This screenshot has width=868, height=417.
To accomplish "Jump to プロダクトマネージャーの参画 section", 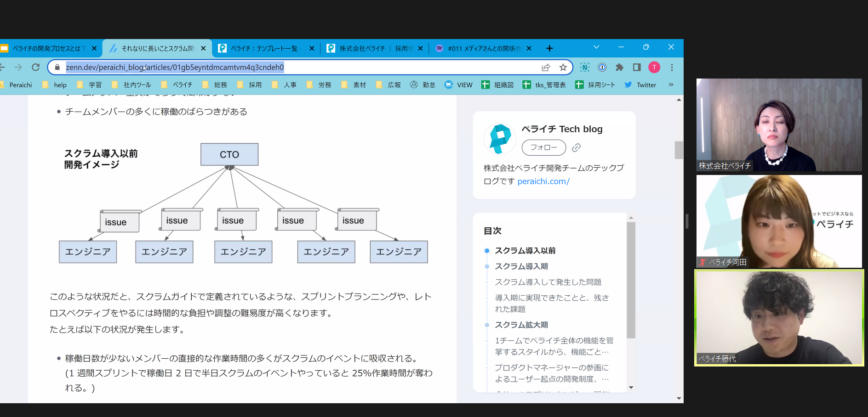I will pyautogui.click(x=552, y=373).
